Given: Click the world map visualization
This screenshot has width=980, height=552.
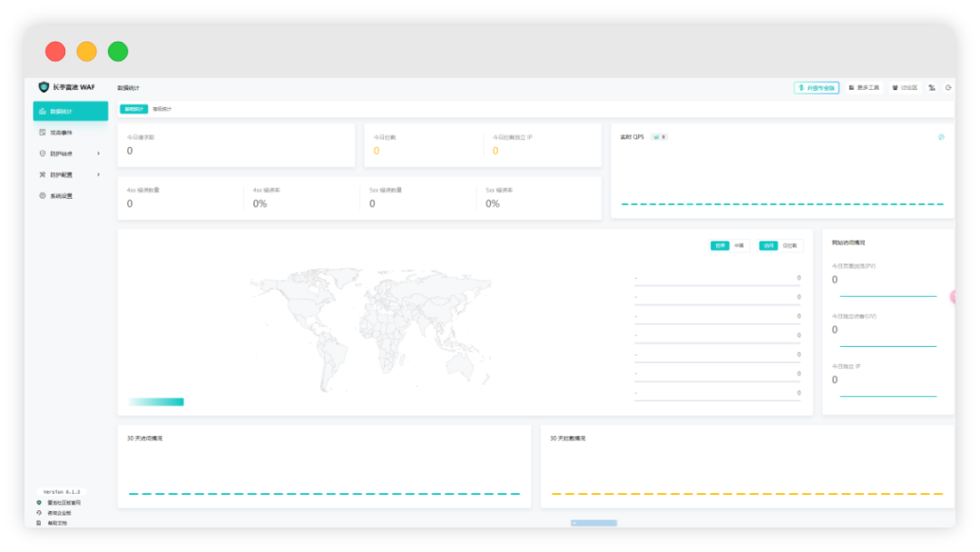Looking at the screenshot, I should pos(370,330).
